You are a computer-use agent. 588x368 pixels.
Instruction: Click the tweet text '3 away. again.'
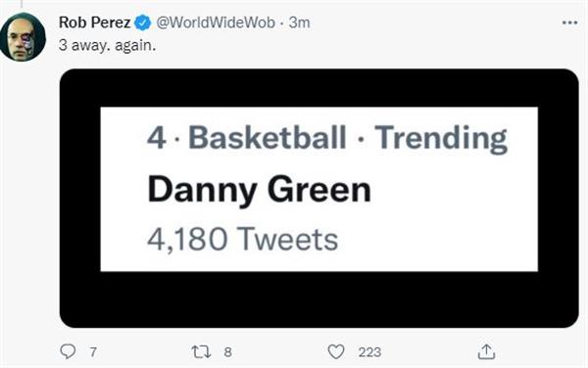click(107, 45)
